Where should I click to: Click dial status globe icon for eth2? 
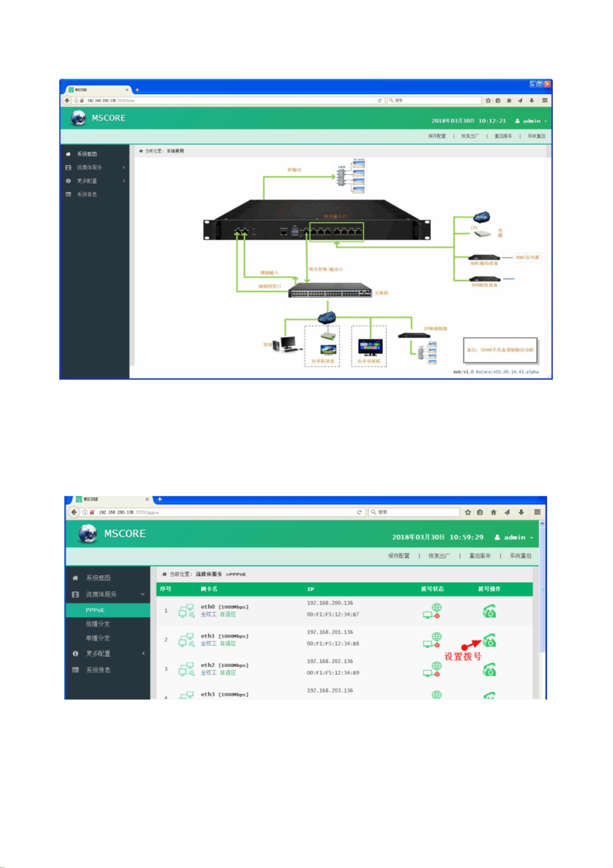(433, 669)
